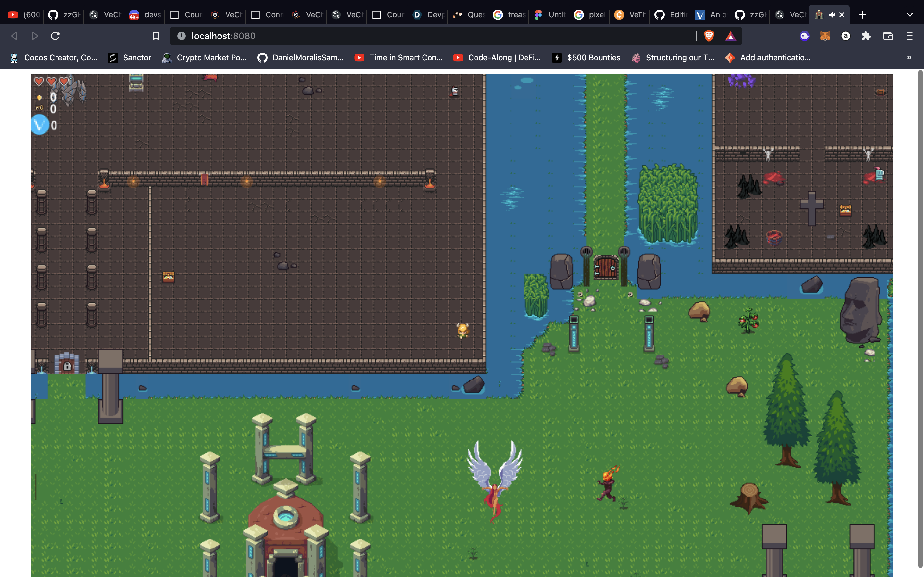
Task: Show hidden bookmarks with double chevron
Action: (909, 58)
